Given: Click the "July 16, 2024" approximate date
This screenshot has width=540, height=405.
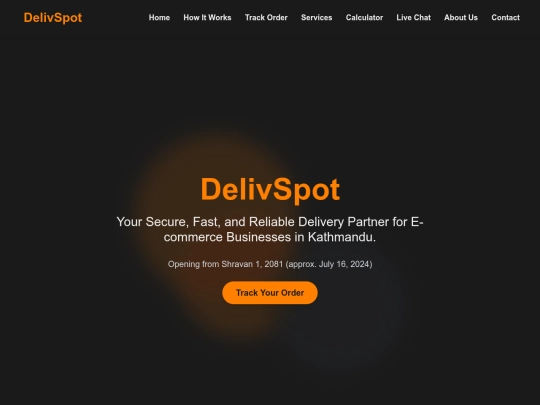Looking at the screenshot, I should coord(344,264).
